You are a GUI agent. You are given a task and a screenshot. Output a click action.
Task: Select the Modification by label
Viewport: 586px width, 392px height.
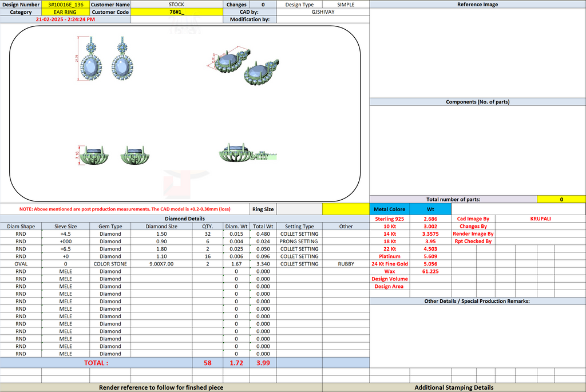pos(250,19)
